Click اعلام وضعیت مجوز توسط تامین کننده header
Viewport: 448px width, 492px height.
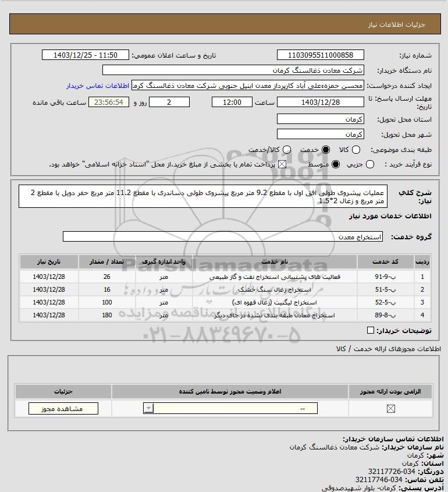[230, 392]
